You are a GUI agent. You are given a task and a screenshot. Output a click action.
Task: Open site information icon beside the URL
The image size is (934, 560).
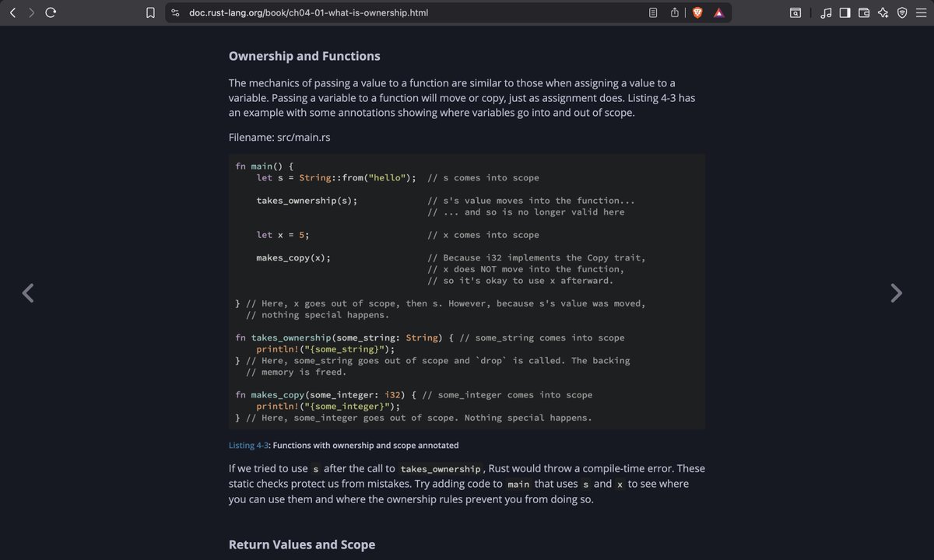tap(175, 12)
